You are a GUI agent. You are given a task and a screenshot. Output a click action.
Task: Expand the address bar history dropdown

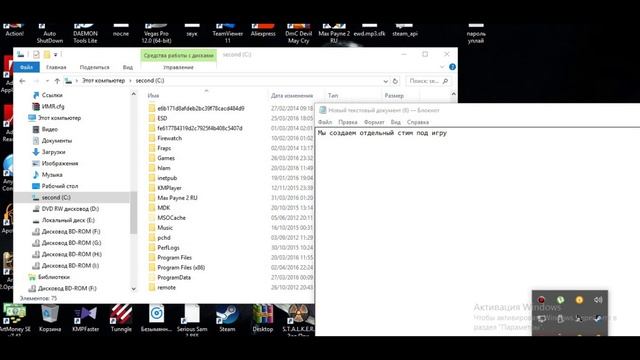point(386,81)
